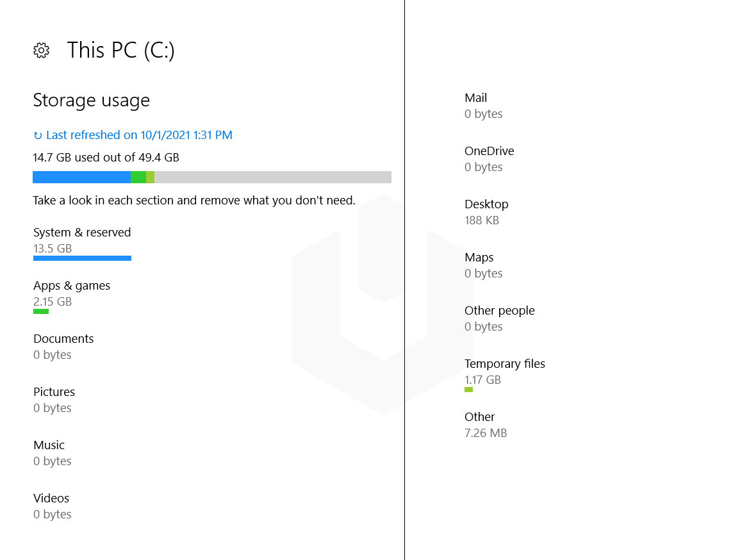The height and width of the screenshot is (560, 733).
Task: Click the Last refreshed link
Action: pos(139,135)
